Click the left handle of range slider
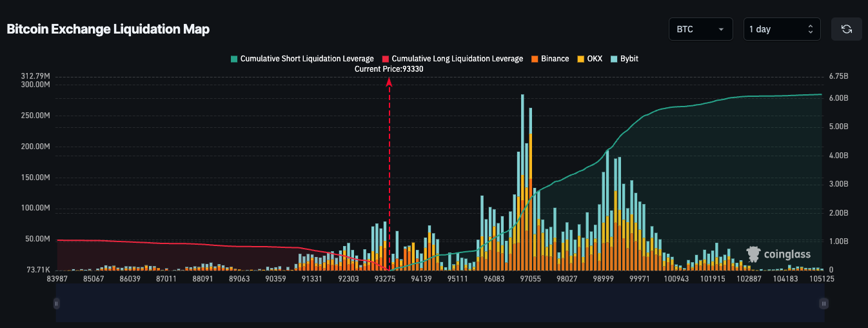The width and height of the screenshot is (868, 328). click(x=57, y=303)
